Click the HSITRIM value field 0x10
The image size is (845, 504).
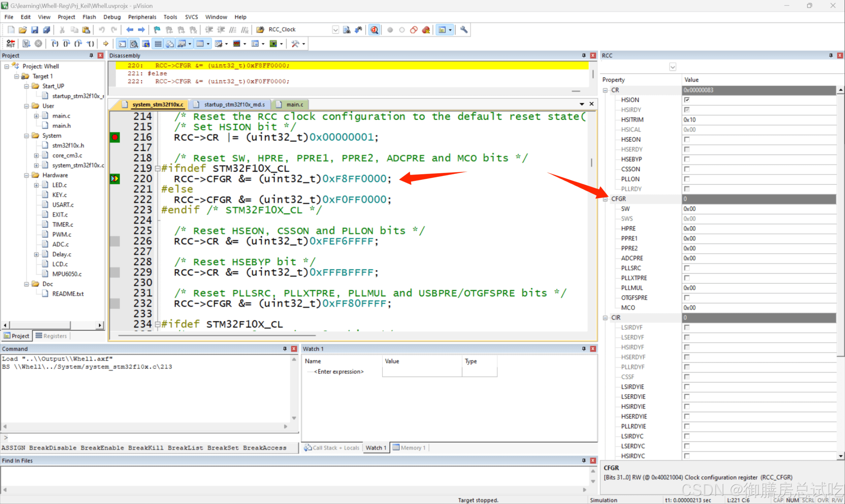(x=759, y=120)
